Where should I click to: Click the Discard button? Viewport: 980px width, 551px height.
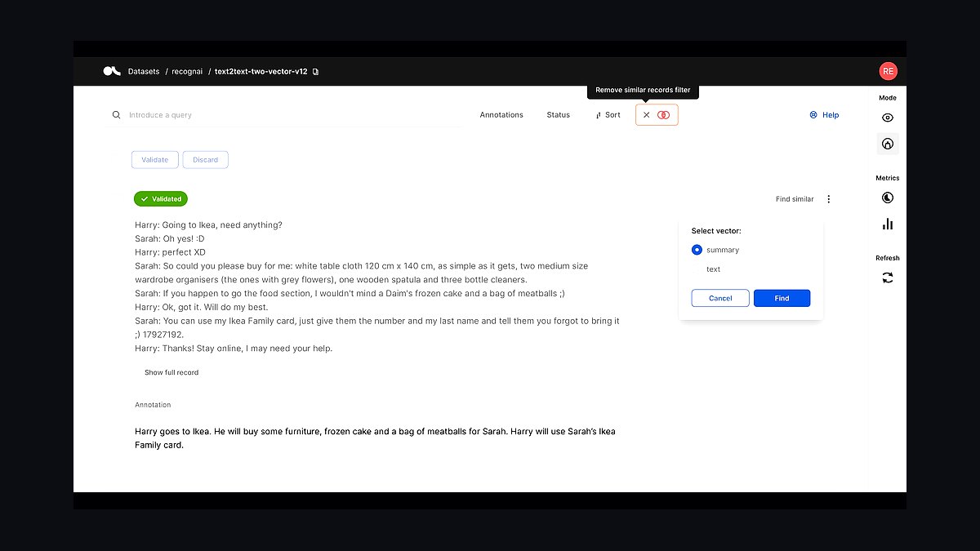[x=206, y=160]
